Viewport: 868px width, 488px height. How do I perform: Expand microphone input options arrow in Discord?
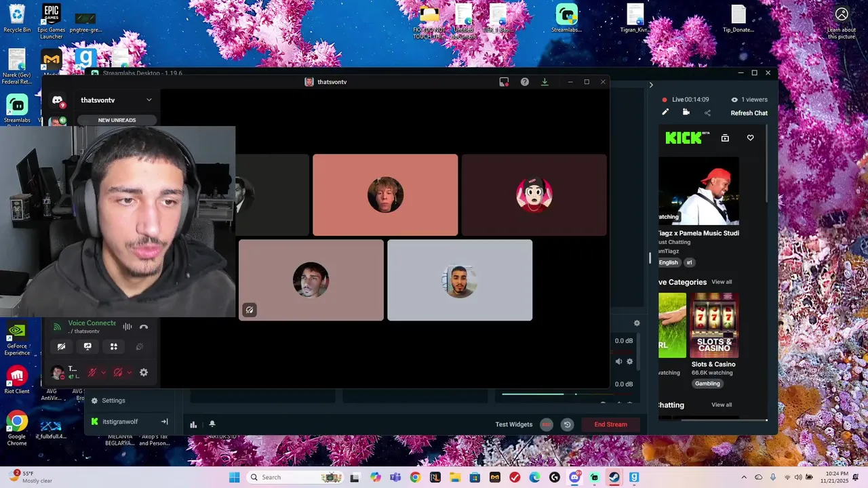[103, 372]
